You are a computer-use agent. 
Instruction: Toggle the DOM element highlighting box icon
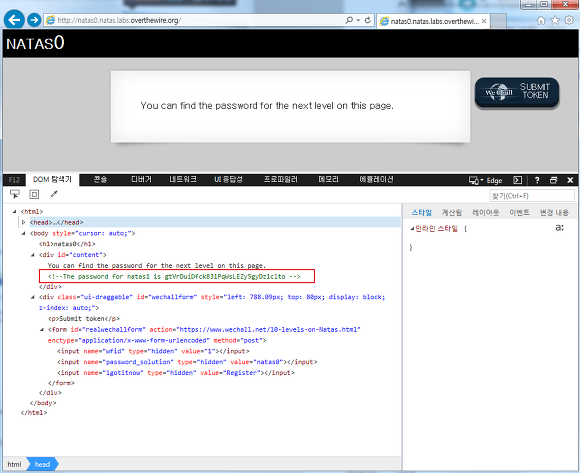[34, 194]
